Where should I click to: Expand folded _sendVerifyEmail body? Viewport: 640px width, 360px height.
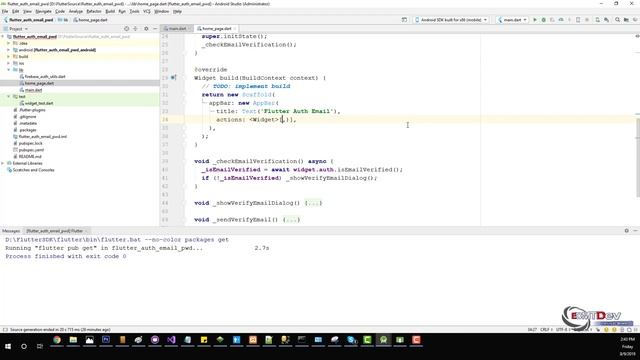click(291, 220)
